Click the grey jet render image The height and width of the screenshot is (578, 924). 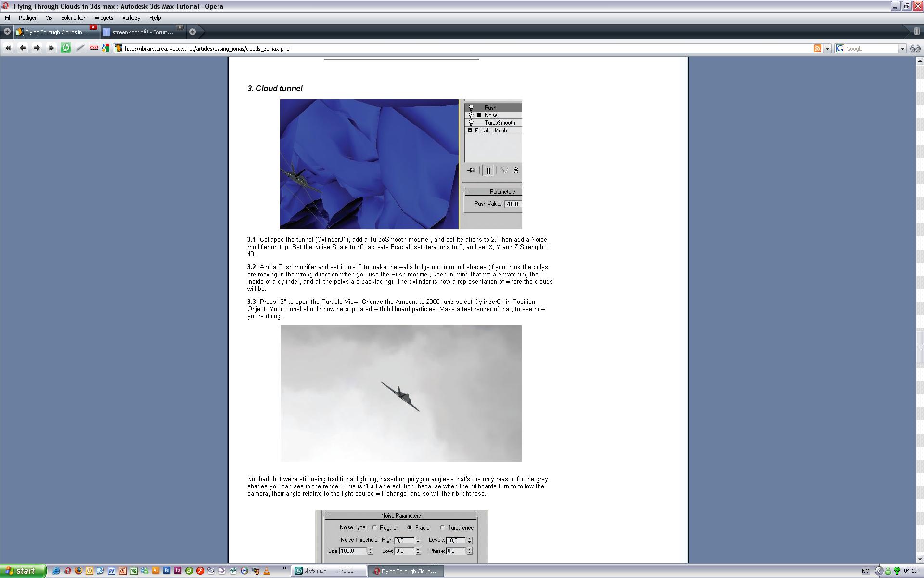401,394
